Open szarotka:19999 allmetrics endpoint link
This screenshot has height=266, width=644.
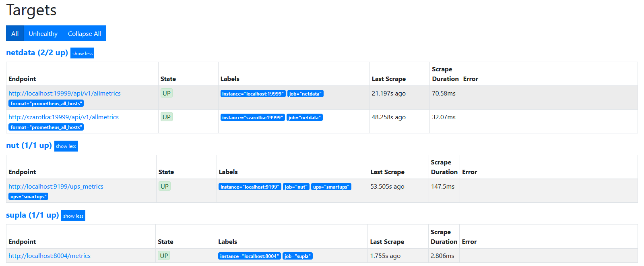64,117
